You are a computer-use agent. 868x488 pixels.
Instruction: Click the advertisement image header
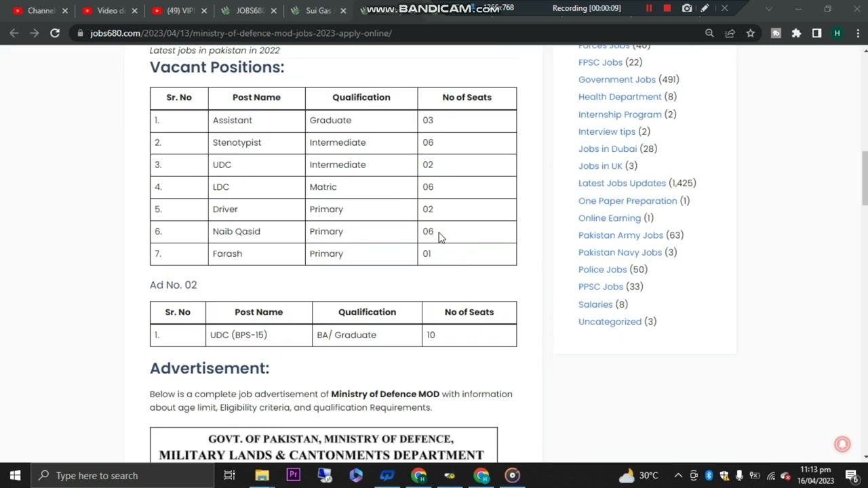[323, 445]
